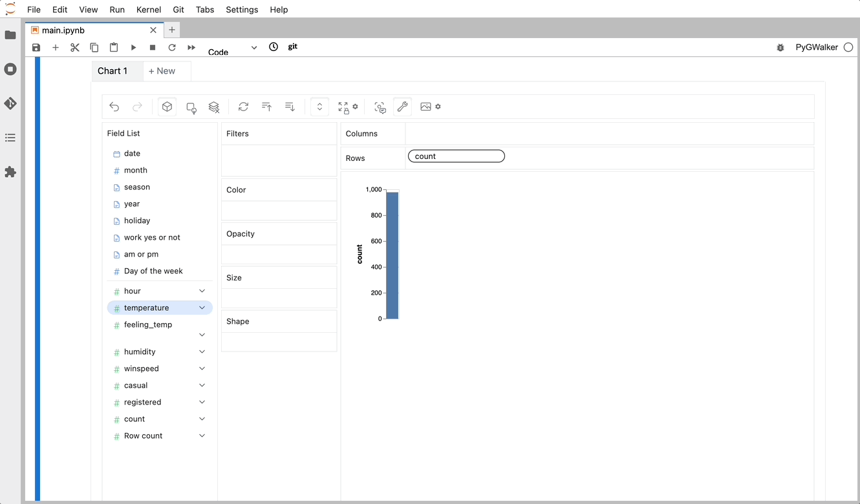860x504 pixels.
Task: Open the Mark Type tool in the toolbar
Action: [x=191, y=107]
